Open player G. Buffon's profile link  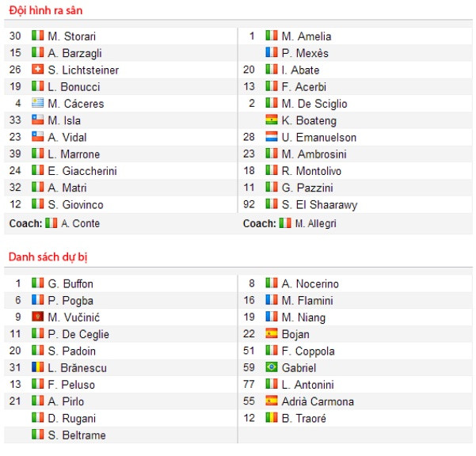click(x=70, y=283)
